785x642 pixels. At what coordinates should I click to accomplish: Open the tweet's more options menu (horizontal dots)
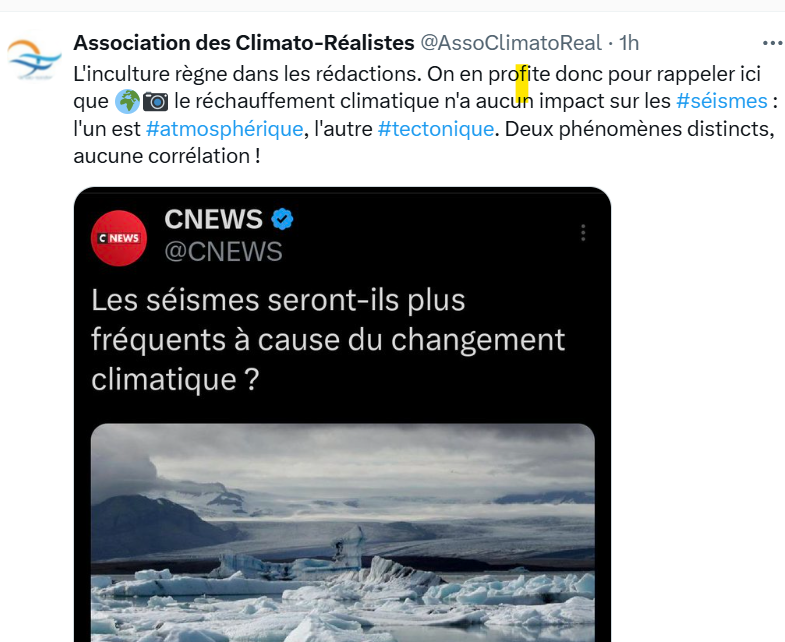[x=772, y=43]
